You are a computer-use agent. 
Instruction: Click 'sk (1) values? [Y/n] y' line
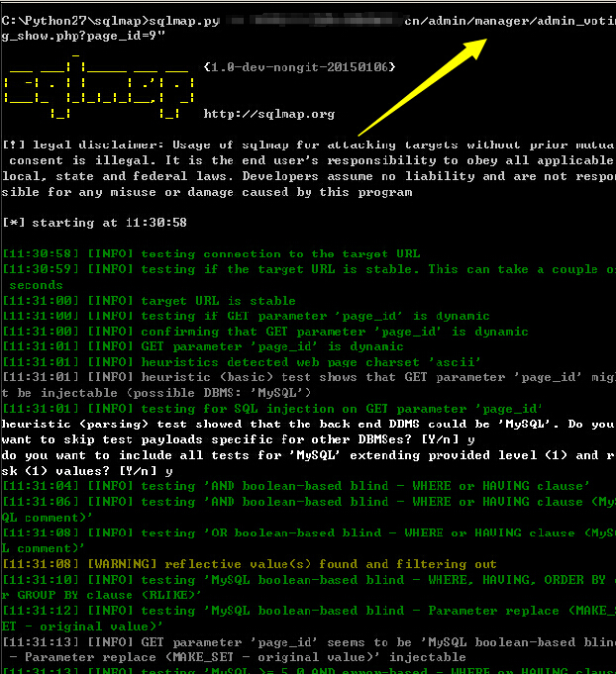coord(87,471)
